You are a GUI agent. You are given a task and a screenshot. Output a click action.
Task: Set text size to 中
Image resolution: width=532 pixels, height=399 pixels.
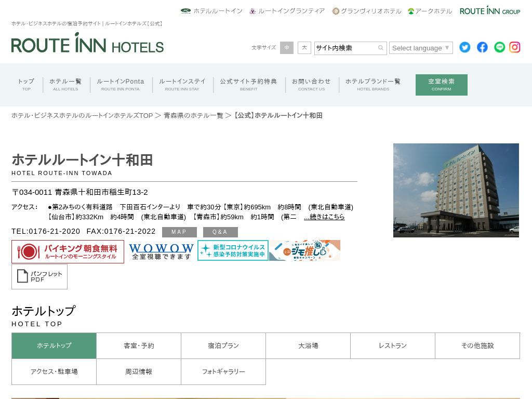(x=287, y=48)
